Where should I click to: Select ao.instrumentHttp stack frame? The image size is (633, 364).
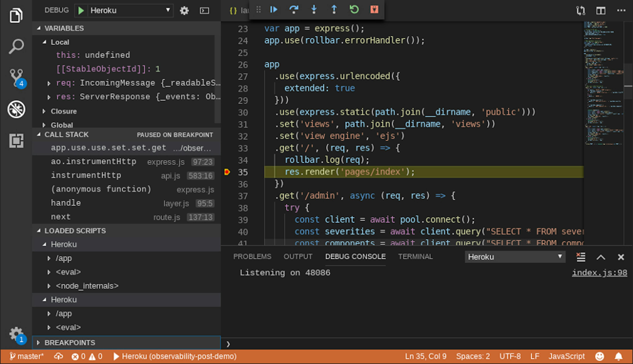[x=126, y=162]
